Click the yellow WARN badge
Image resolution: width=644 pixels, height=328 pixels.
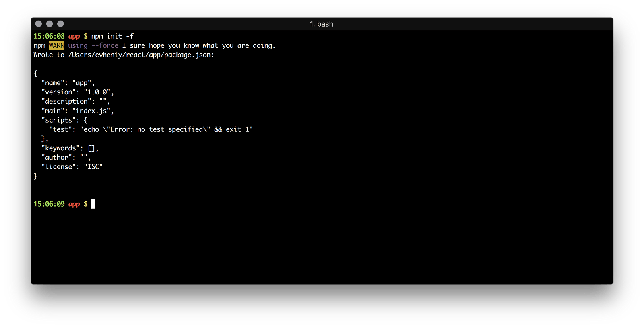tap(56, 45)
